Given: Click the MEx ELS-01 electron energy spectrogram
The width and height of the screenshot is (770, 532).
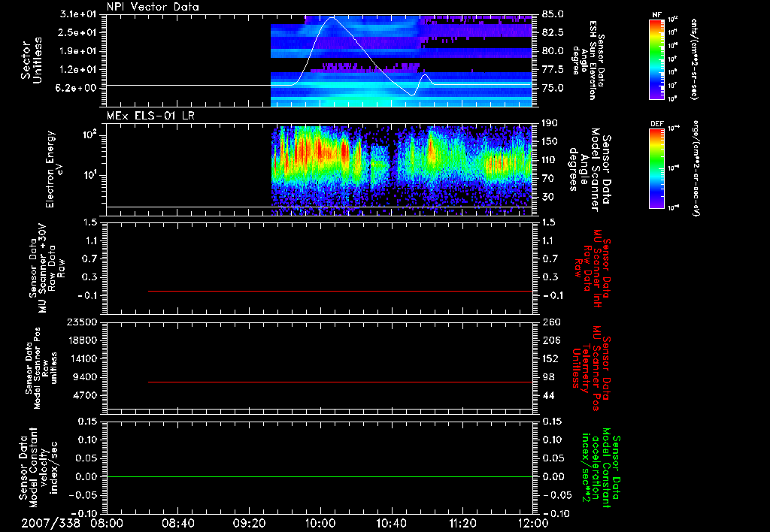Looking at the screenshot, I should tap(402, 171).
